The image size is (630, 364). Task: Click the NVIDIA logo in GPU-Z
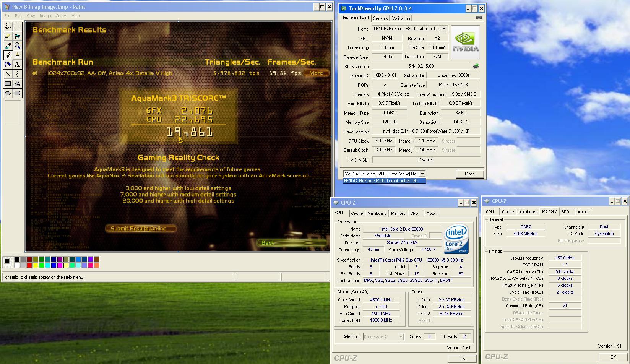point(466,42)
